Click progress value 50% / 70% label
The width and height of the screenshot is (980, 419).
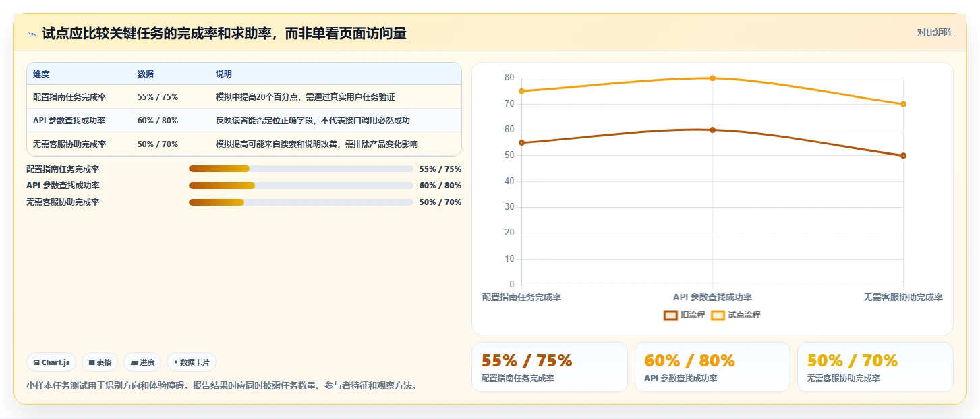(440, 202)
